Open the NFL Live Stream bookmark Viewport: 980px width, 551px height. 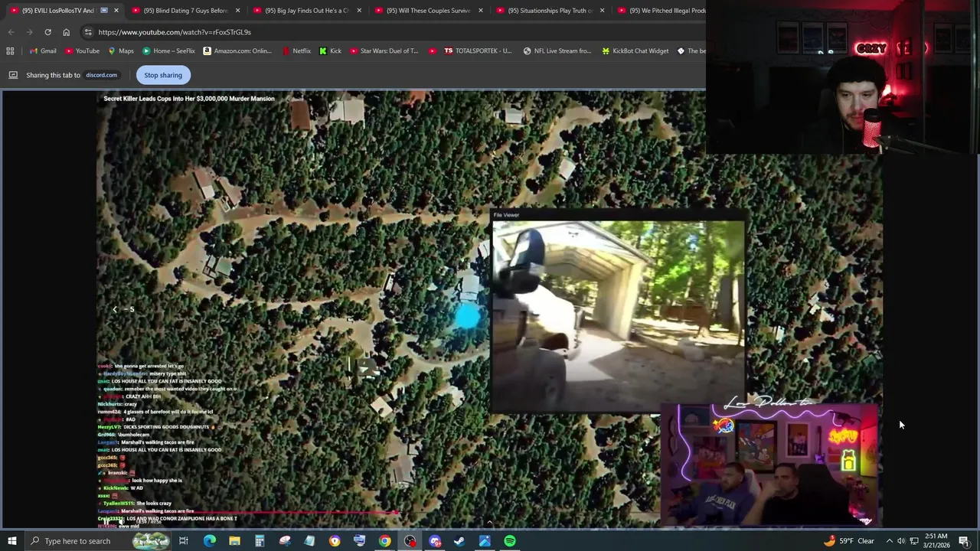pos(557,51)
